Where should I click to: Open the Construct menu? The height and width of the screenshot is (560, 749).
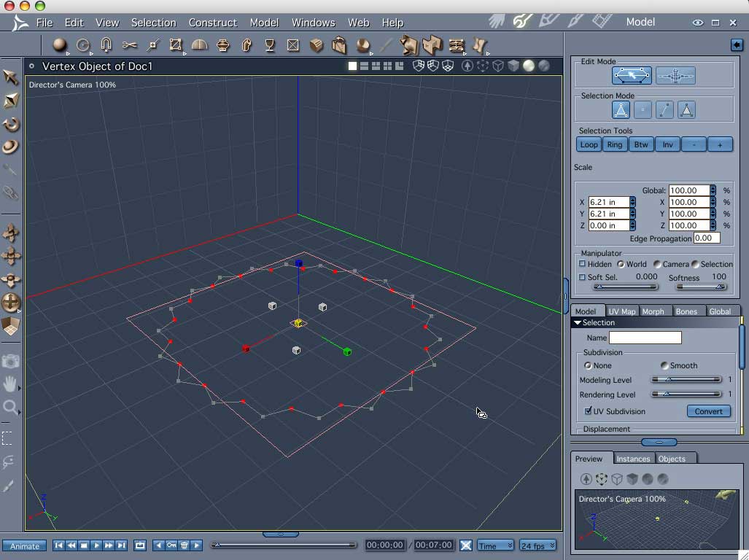point(212,23)
